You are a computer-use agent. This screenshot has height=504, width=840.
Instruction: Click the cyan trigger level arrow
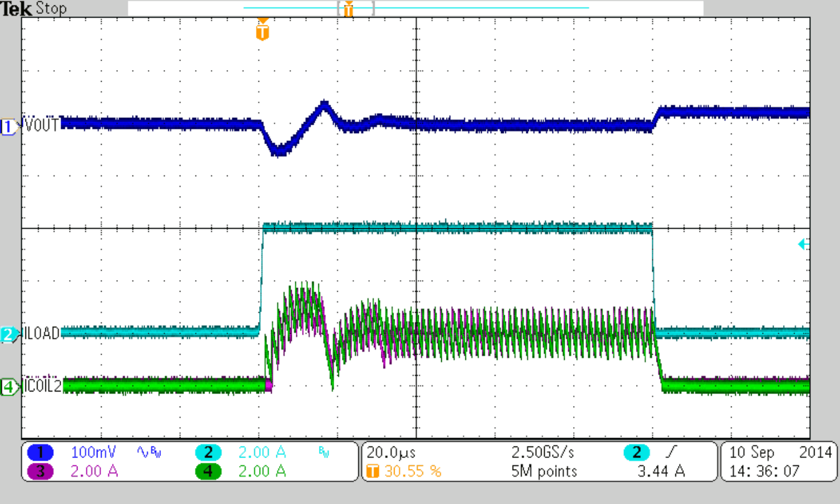tap(804, 244)
